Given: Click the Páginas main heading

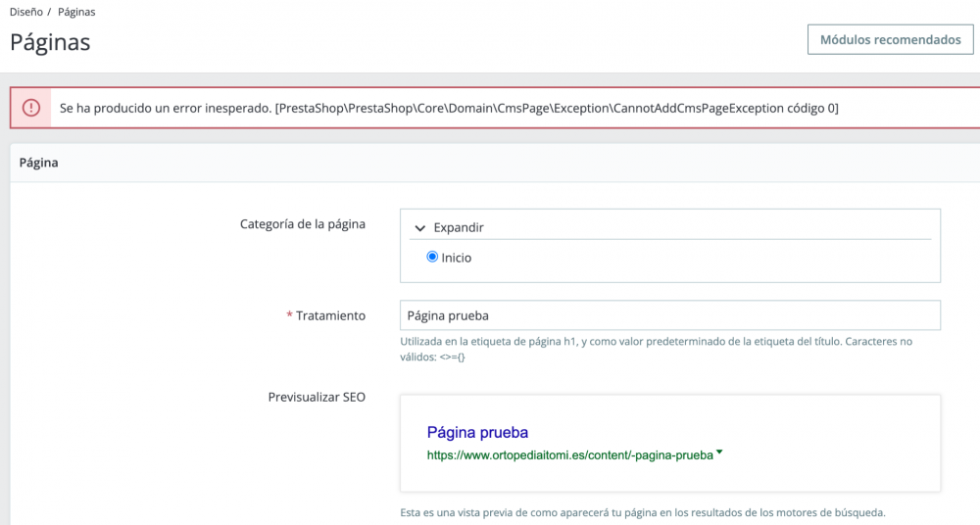Looking at the screenshot, I should point(50,42).
